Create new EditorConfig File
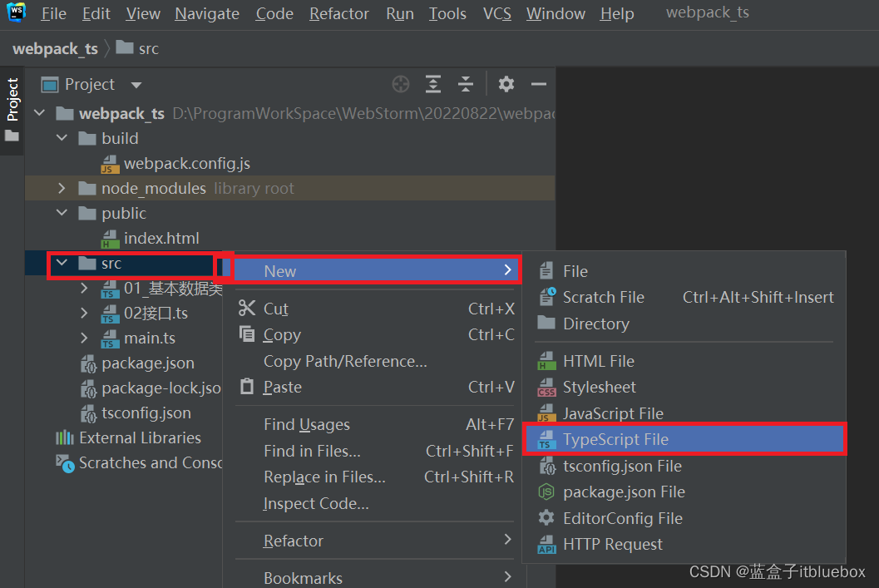This screenshot has height=588, width=879. click(x=684, y=518)
